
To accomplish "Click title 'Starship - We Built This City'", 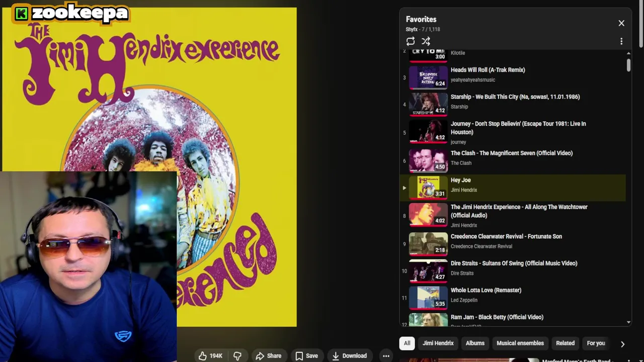I will [515, 97].
